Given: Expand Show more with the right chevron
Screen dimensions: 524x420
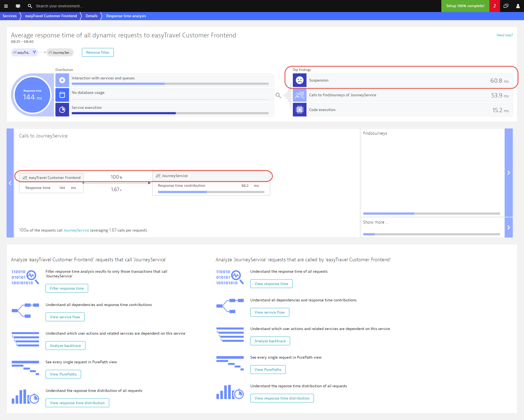Looking at the screenshot, I should click(509, 227).
